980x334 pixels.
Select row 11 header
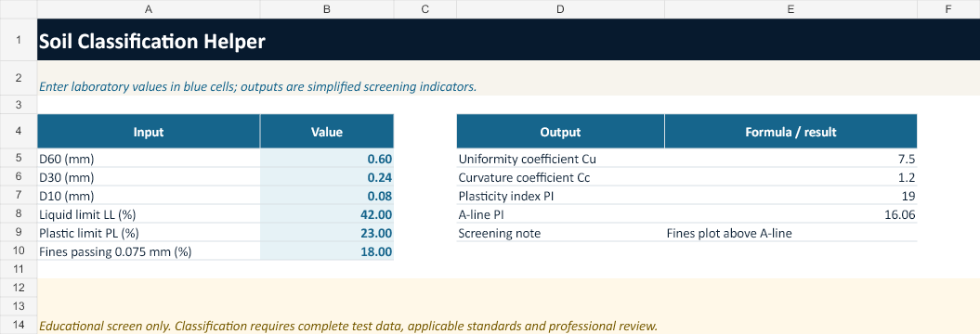[x=19, y=269]
